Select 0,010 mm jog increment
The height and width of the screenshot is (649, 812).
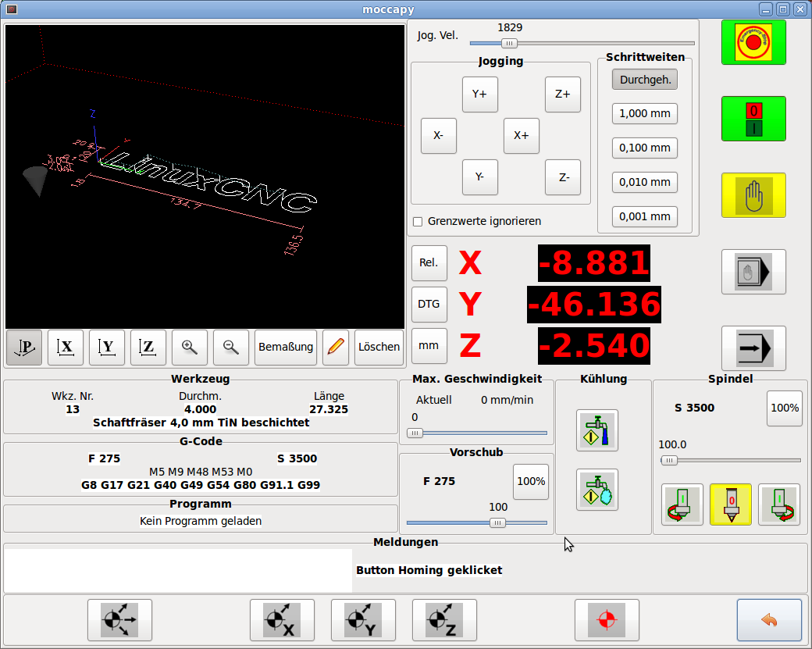pyautogui.click(x=645, y=182)
